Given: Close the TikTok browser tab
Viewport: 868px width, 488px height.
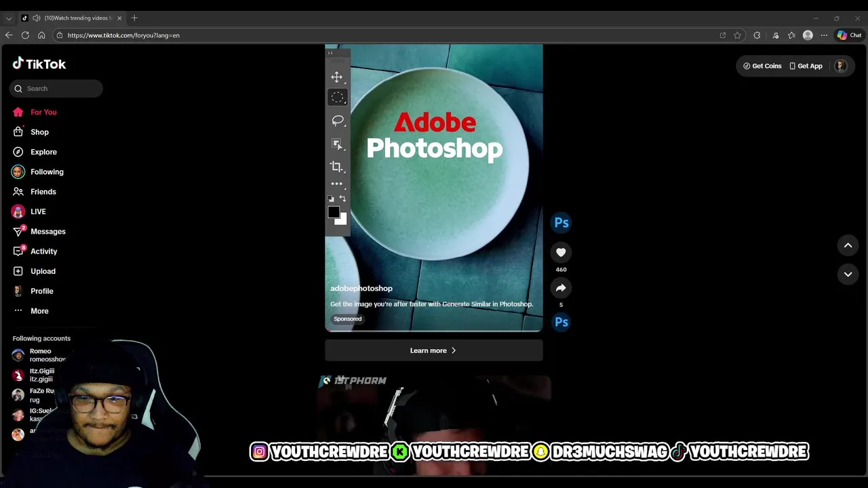Looking at the screenshot, I should pos(119,18).
